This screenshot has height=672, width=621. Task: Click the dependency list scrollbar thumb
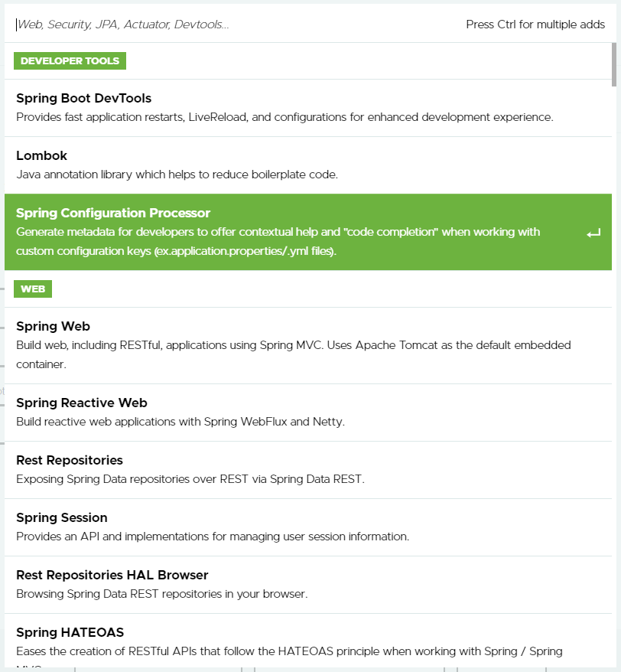click(614, 64)
